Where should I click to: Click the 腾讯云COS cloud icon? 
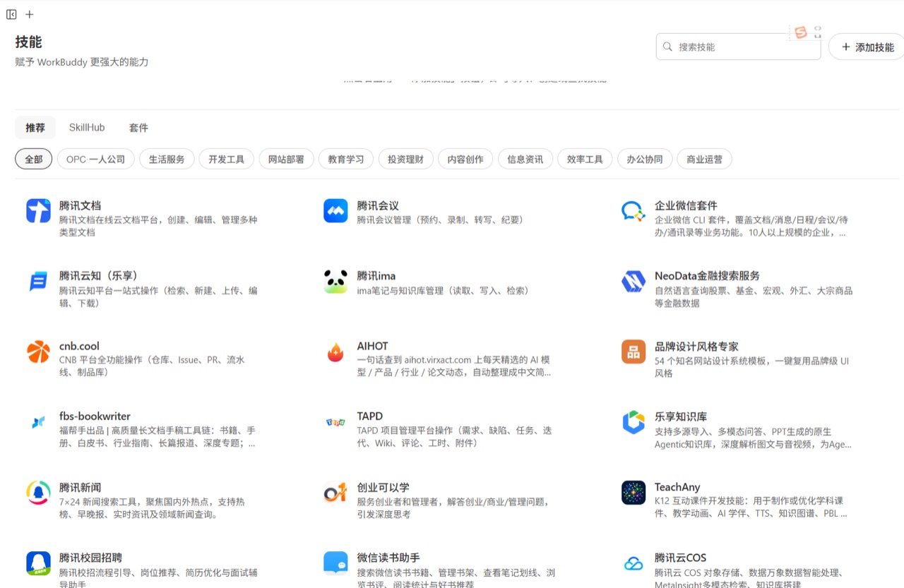pos(634,563)
